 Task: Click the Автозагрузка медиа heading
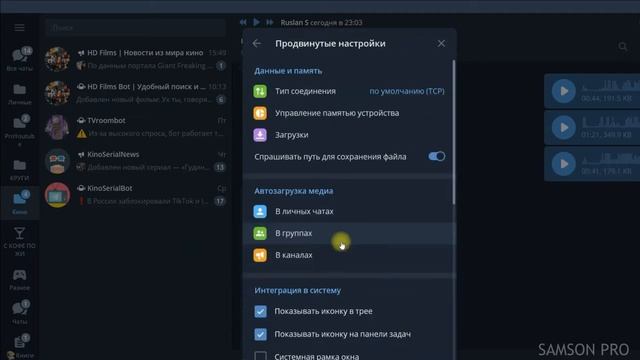tap(293, 191)
